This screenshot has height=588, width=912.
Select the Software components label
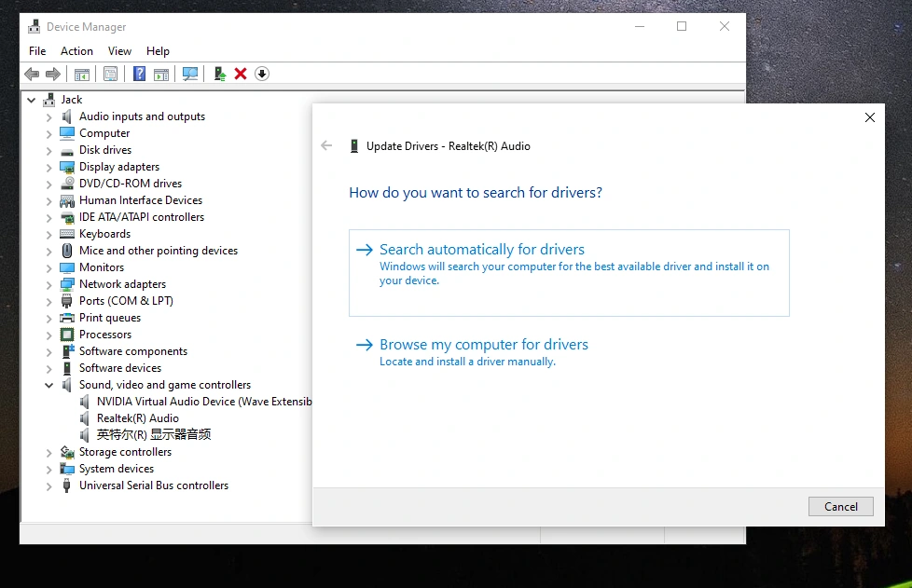pos(133,351)
